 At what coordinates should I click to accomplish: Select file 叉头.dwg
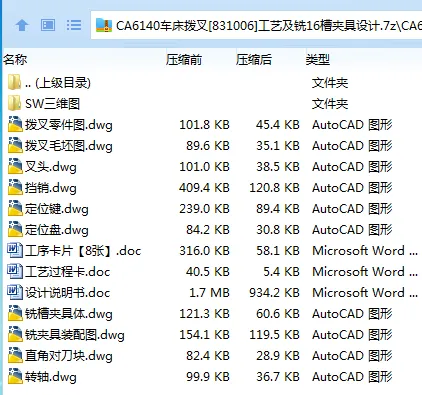[x=51, y=167]
